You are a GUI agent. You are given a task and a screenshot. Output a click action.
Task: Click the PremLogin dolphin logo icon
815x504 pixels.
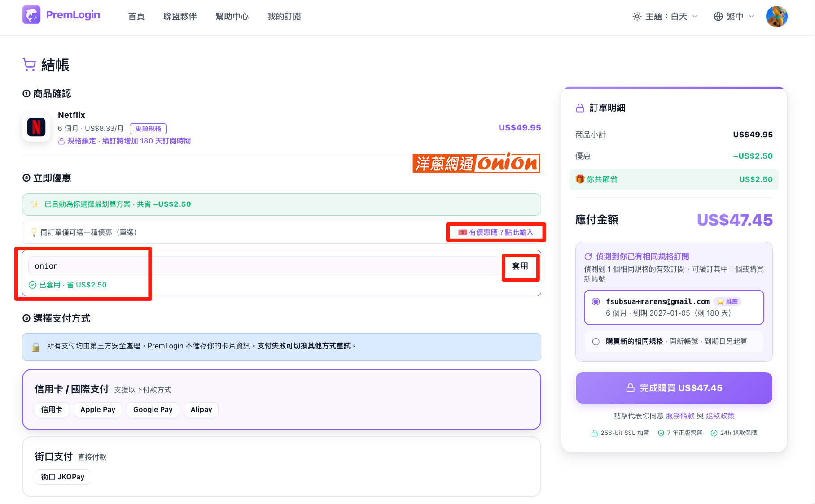pyautogui.click(x=31, y=15)
